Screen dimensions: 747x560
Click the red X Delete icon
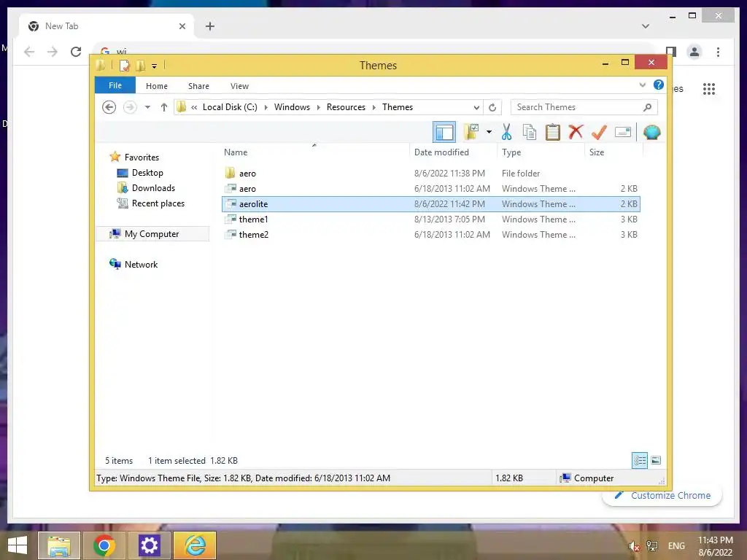576,131
